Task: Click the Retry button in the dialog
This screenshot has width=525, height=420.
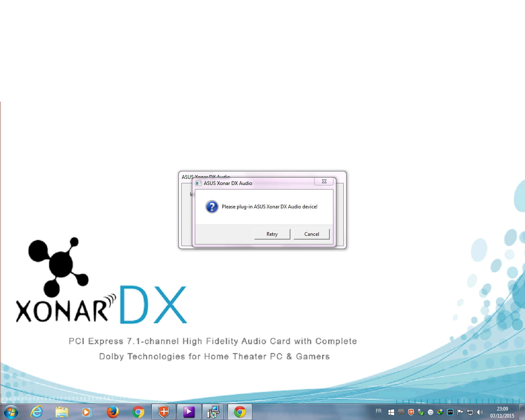Action: 272,234
